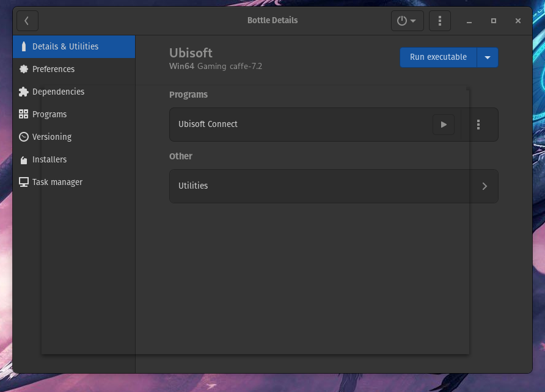Switch to the Preferences section

click(x=55, y=69)
